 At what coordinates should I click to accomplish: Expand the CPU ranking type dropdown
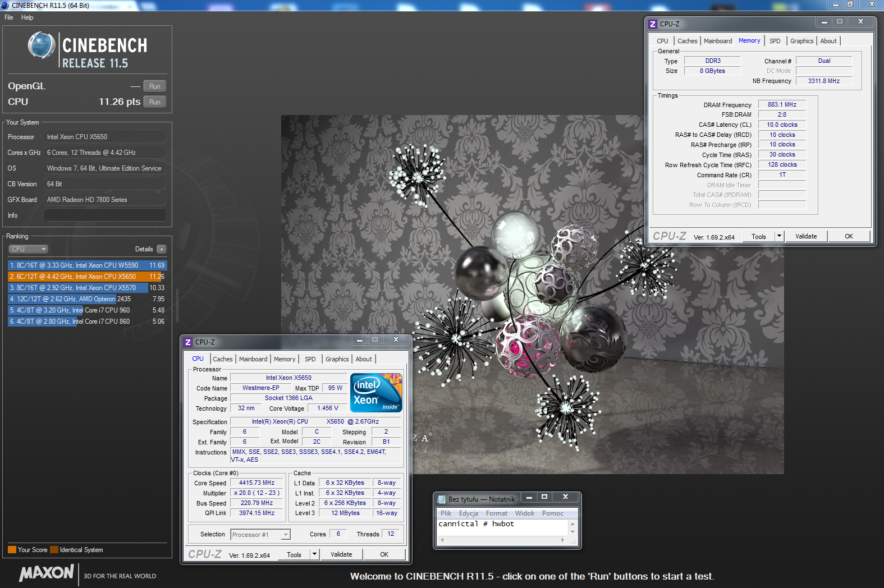[28, 249]
